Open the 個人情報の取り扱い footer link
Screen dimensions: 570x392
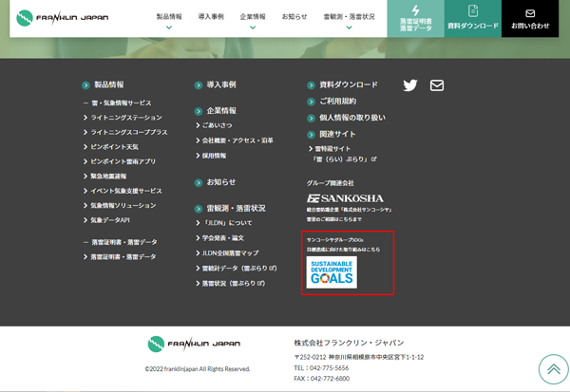pyautogui.click(x=351, y=118)
